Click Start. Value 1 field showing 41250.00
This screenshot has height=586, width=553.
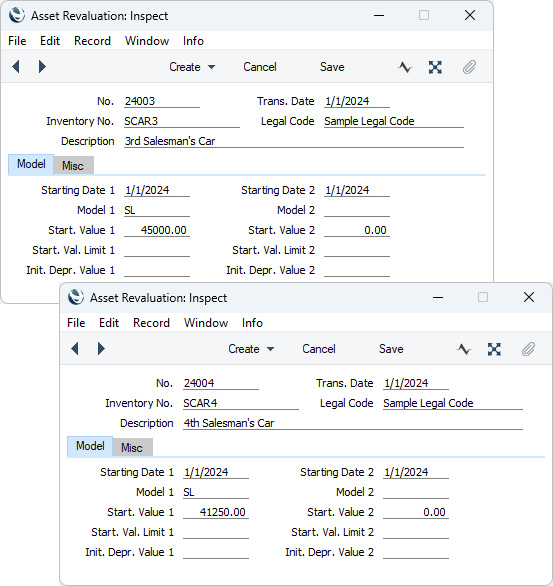216,512
